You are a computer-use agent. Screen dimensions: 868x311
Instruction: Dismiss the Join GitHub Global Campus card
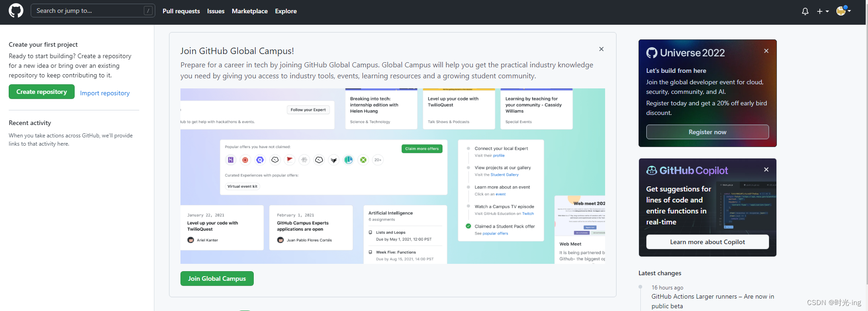click(601, 49)
